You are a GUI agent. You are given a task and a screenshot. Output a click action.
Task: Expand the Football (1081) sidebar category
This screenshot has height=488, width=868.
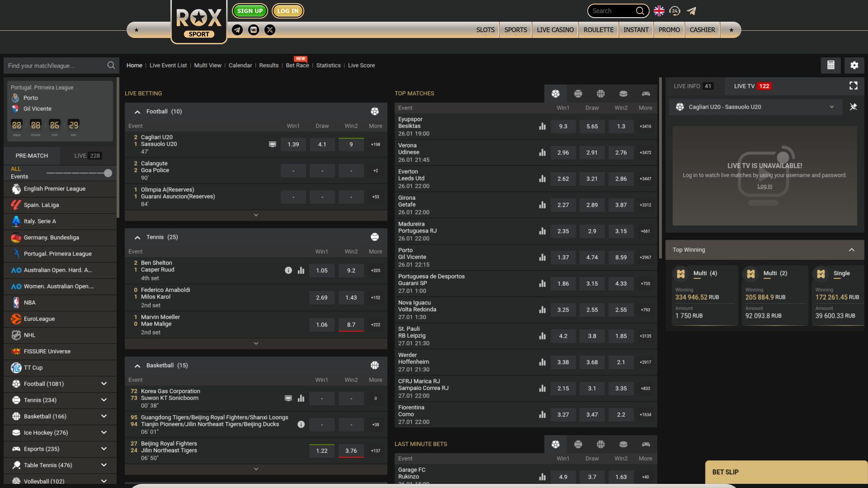(104, 384)
